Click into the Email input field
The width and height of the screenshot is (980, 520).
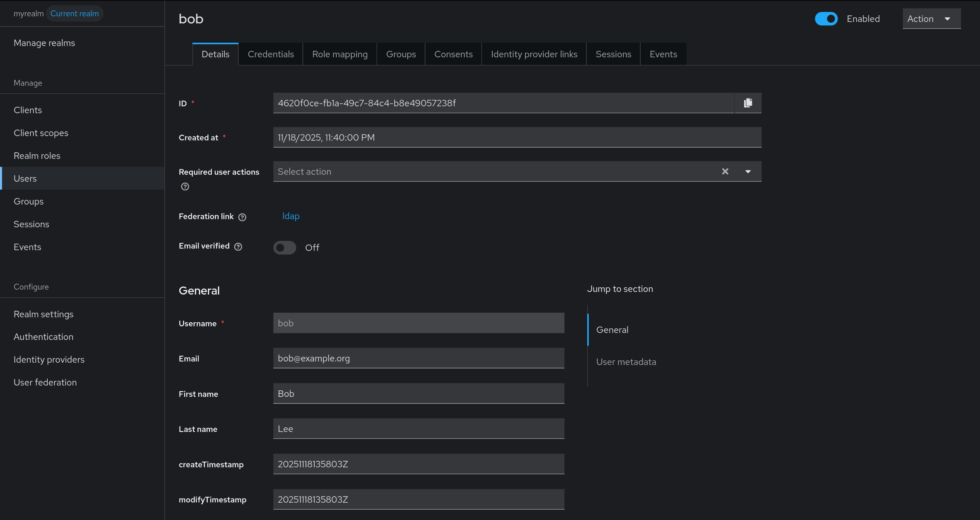point(419,358)
